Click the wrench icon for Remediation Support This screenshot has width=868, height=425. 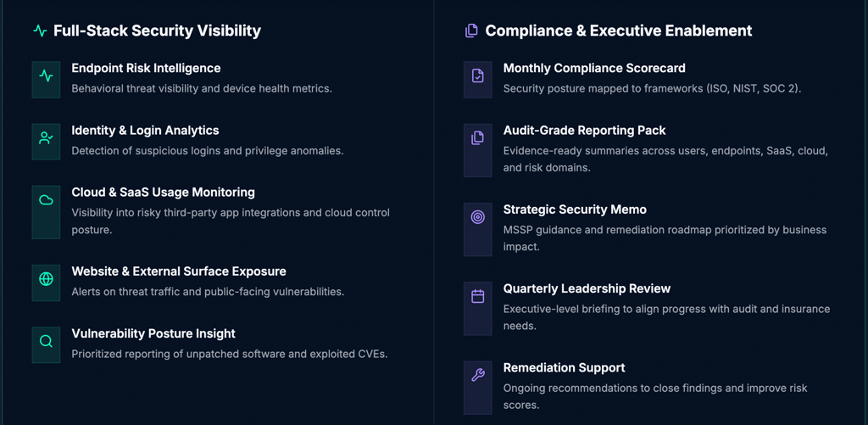click(x=477, y=375)
